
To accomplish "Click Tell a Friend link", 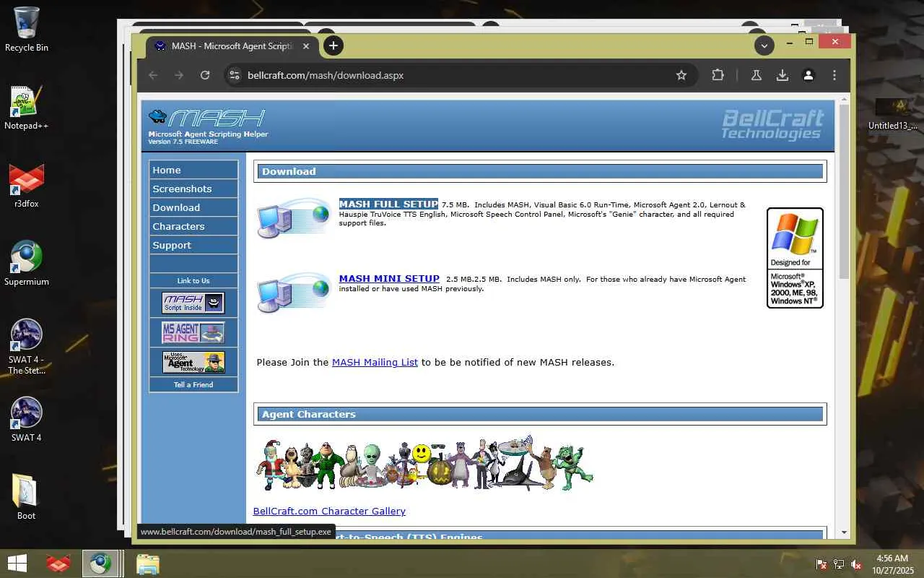I will pyautogui.click(x=193, y=384).
